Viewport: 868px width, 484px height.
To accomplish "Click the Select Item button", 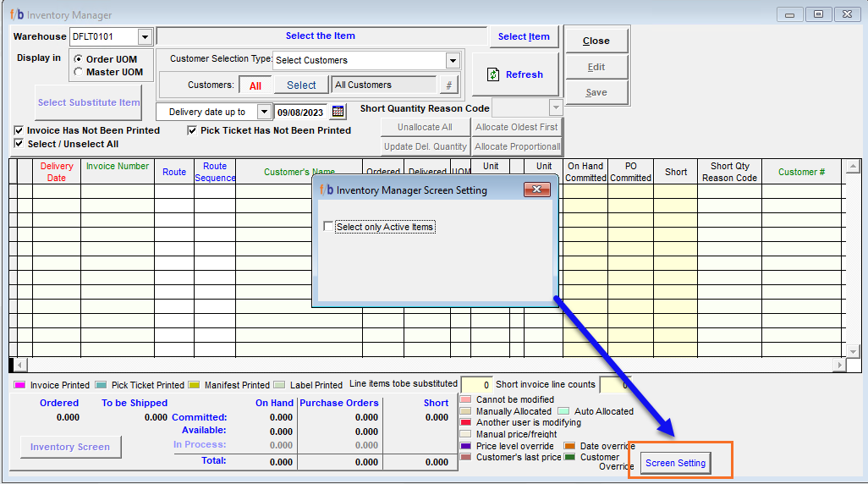I will [524, 36].
